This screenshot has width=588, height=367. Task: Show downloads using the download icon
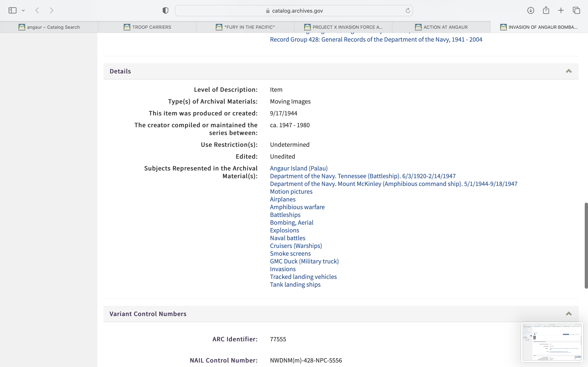[x=531, y=10]
